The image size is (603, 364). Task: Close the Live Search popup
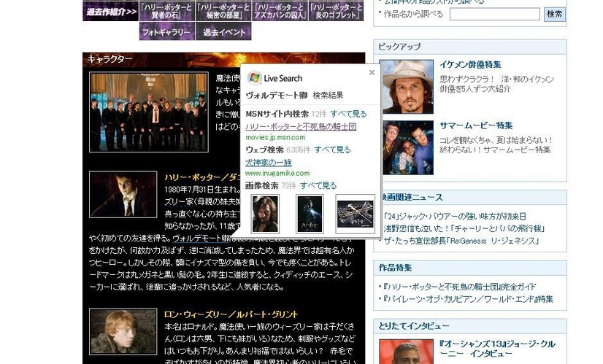click(372, 72)
